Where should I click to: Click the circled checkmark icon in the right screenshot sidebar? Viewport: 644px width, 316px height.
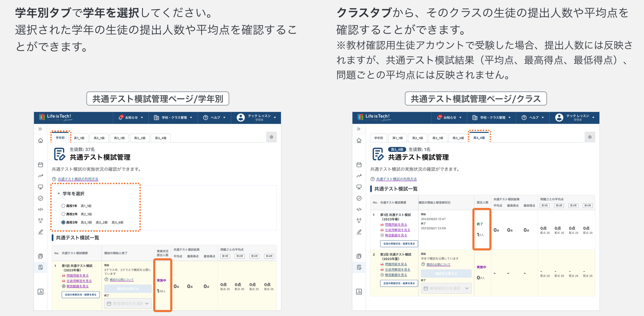(x=359, y=198)
